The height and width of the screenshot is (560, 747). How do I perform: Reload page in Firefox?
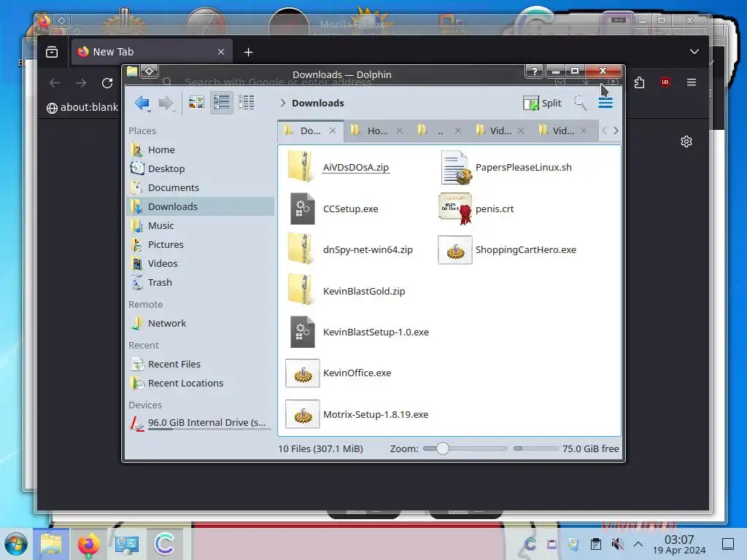tap(107, 83)
